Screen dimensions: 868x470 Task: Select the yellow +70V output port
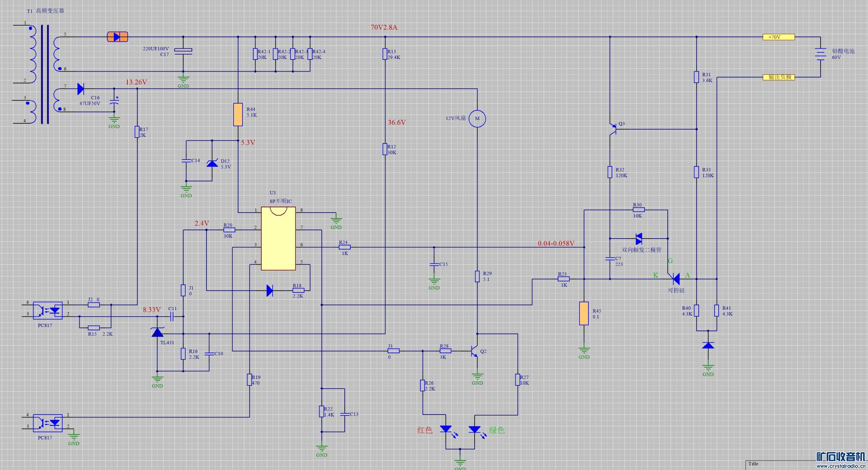click(x=778, y=37)
